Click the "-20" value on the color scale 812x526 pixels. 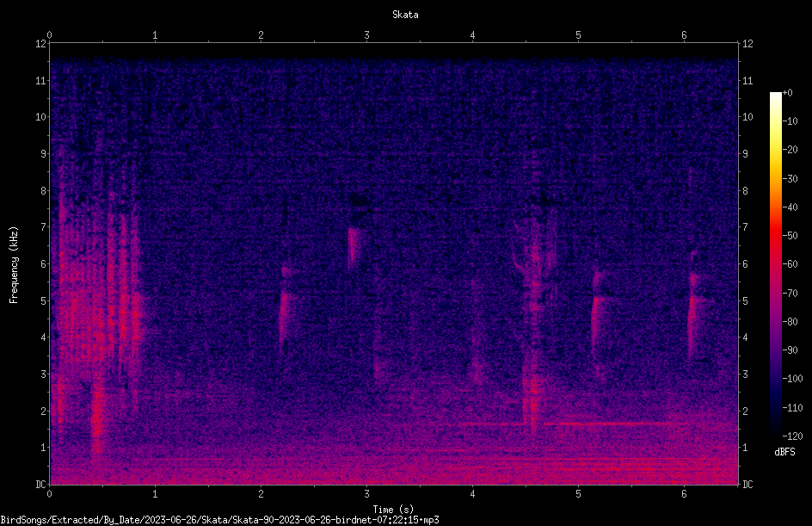(x=790, y=150)
